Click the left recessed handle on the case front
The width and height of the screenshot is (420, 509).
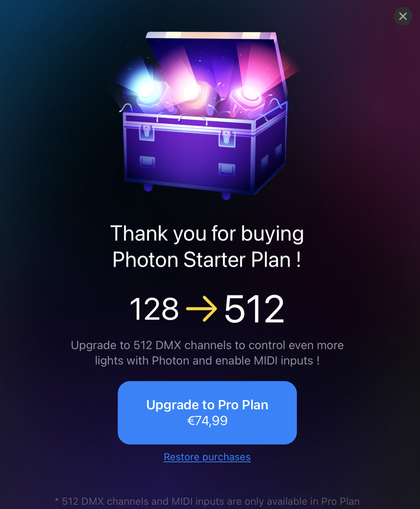click(147, 162)
